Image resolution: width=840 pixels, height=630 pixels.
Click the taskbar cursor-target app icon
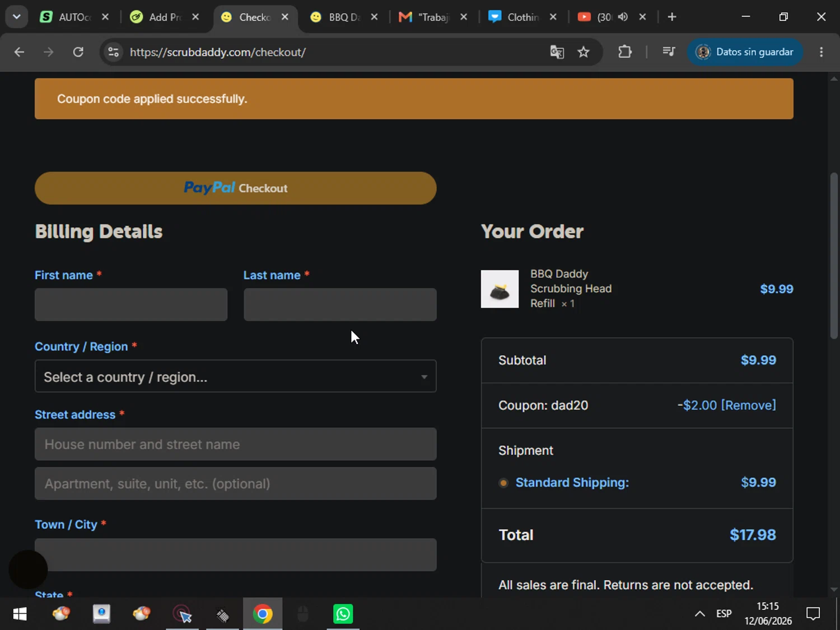coord(183,614)
